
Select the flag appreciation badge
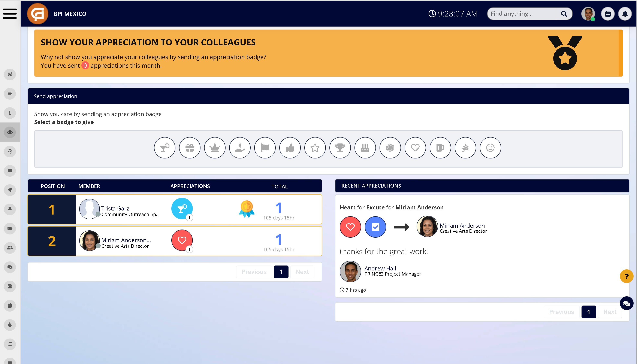click(x=265, y=148)
